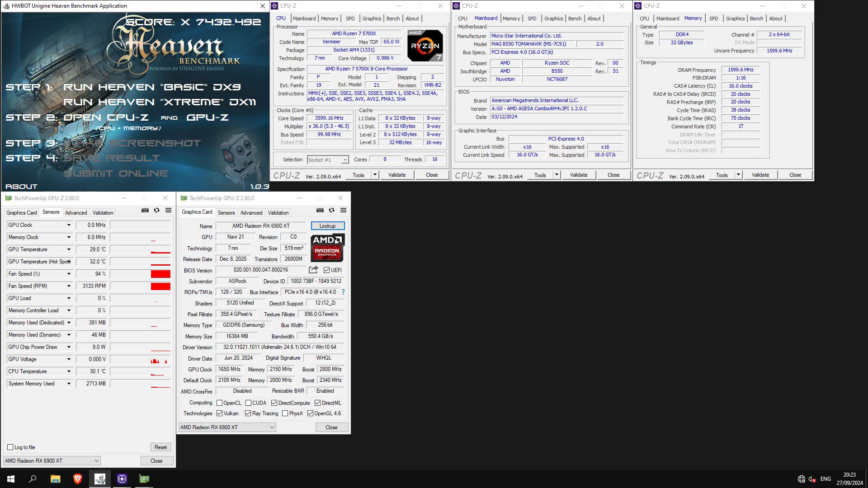Viewport: 868px width, 488px height.
Task: Click Fan Speed (RPM) red graph bar
Action: (160, 286)
